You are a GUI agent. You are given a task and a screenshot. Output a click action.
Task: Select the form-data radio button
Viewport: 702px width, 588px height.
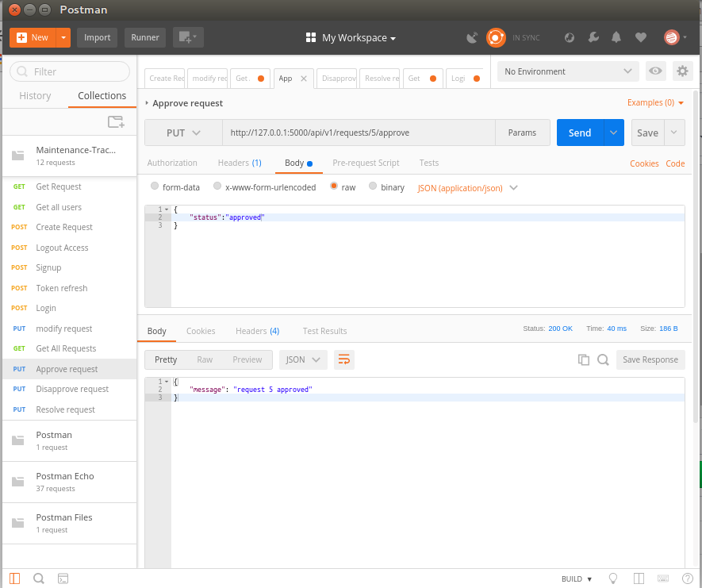pyautogui.click(x=155, y=186)
